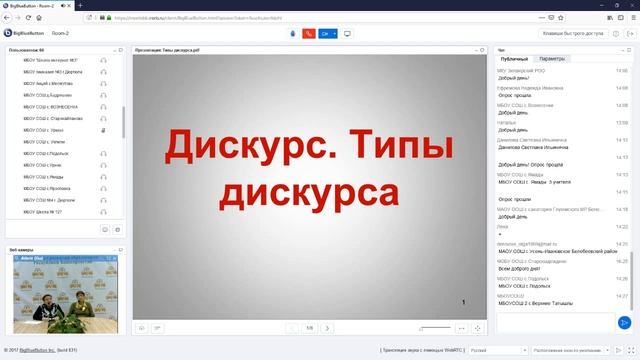
Task: Click the users list vertical scrollbar
Action: (x=123, y=122)
